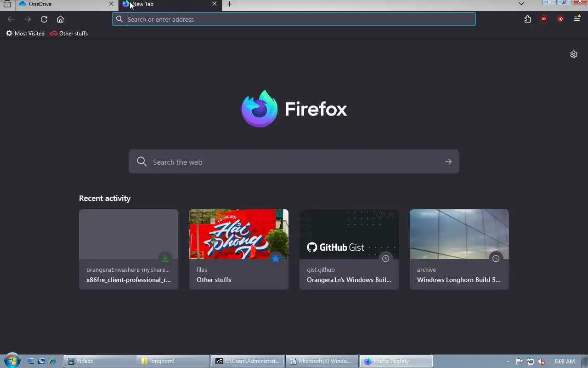This screenshot has height=368, width=588.
Task: Open network tray icon
Action: tap(531, 362)
